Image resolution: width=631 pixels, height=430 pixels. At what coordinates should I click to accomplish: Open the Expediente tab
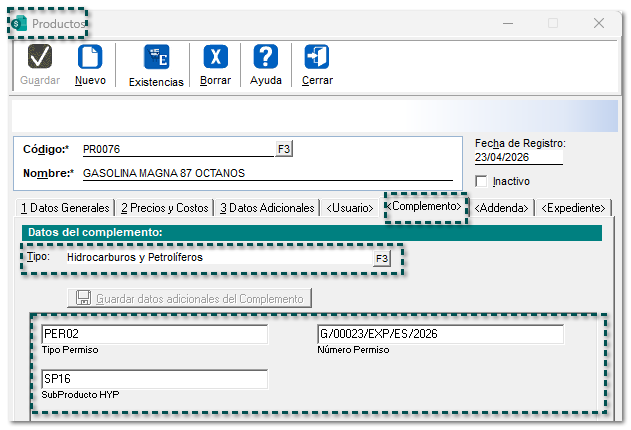coord(573,208)
